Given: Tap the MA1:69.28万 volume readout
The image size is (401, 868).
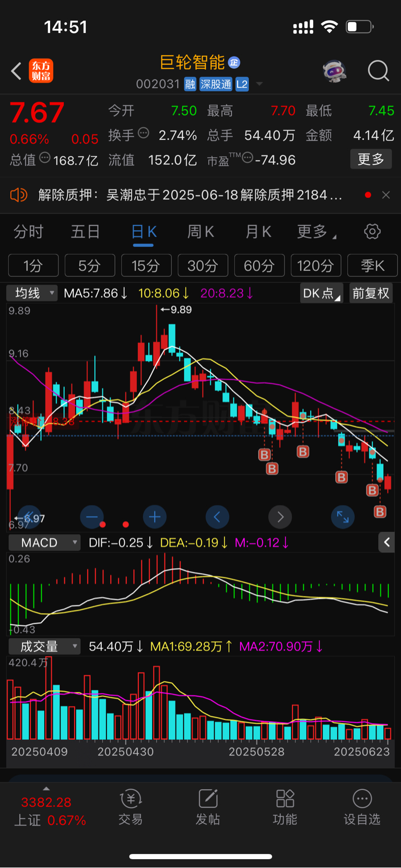Looking at the screenshot, I should coord(191,647).
